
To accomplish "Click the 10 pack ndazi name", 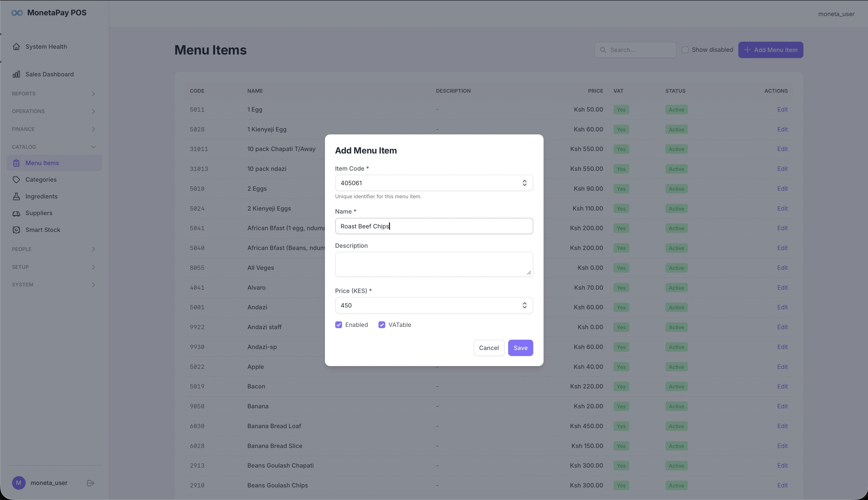I will click(x=267, y=169).
